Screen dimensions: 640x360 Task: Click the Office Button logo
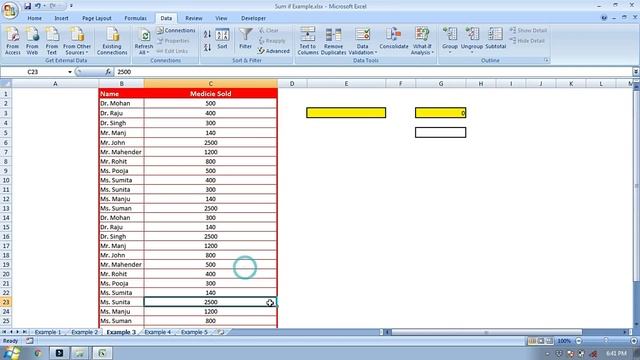click(x=10, y=10)
